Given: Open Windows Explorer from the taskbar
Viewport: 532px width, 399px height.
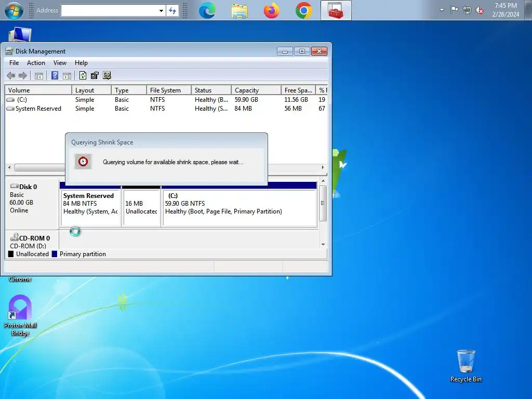Looking at the screenshot, I should (240, 10).
